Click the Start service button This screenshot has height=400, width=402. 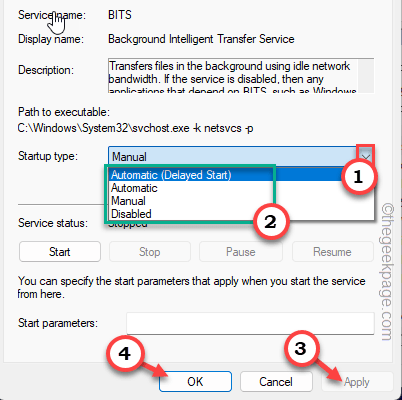click(60, 252)
